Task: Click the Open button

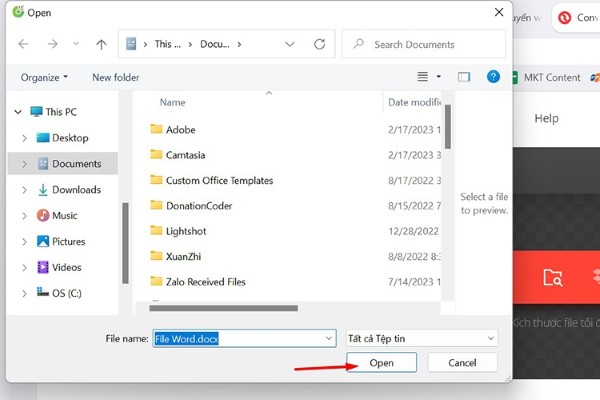Action: [x=382, y=363]
